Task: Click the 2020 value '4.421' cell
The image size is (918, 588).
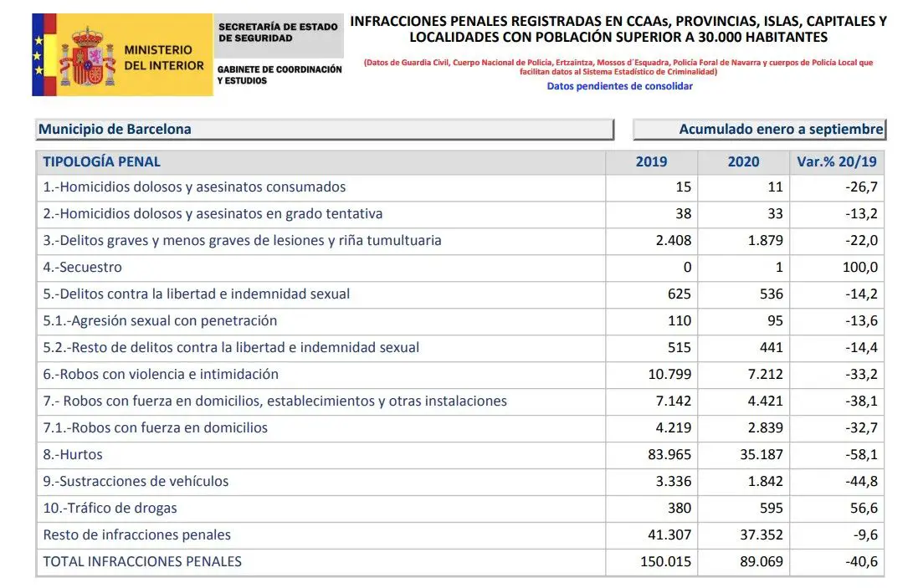Action: 744,401
